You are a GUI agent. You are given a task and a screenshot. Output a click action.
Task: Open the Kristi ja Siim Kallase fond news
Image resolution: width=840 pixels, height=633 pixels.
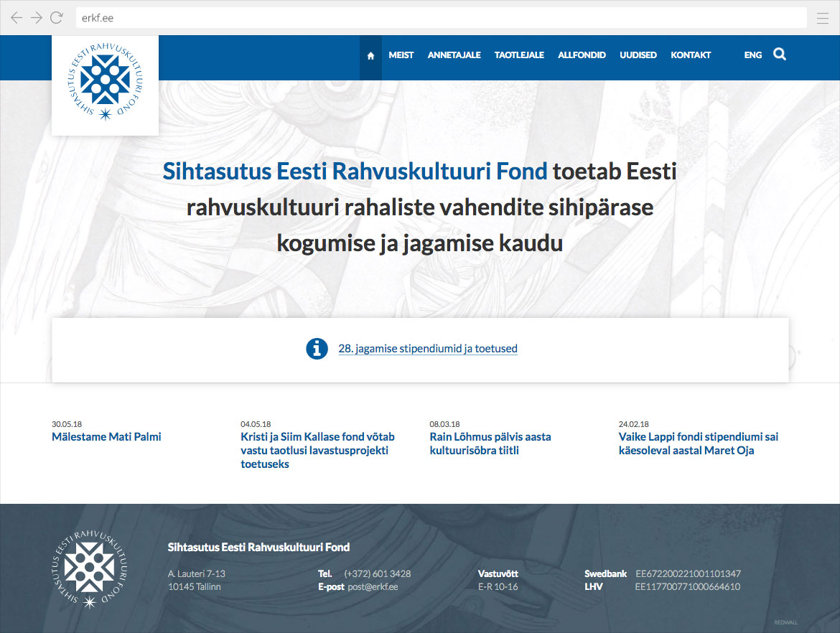(317, 451)
